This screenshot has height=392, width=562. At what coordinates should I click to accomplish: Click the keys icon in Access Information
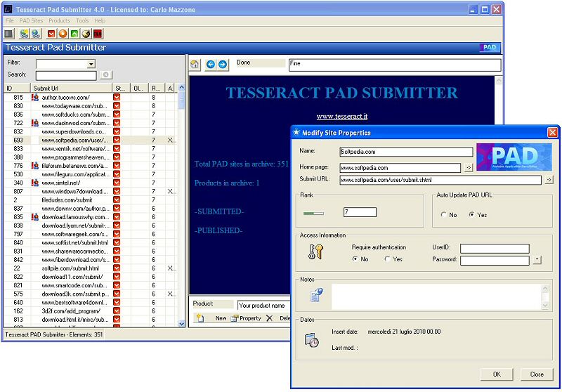tap(315, 252)
